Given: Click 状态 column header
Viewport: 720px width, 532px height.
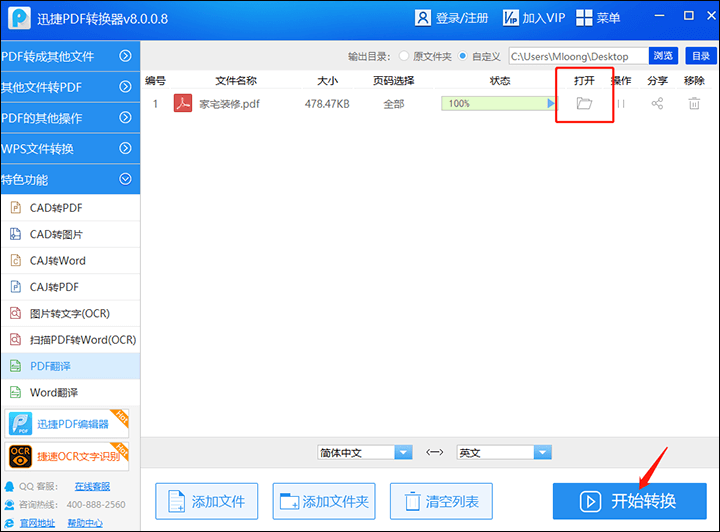Looking at the screenshot, I should point(500,81).
